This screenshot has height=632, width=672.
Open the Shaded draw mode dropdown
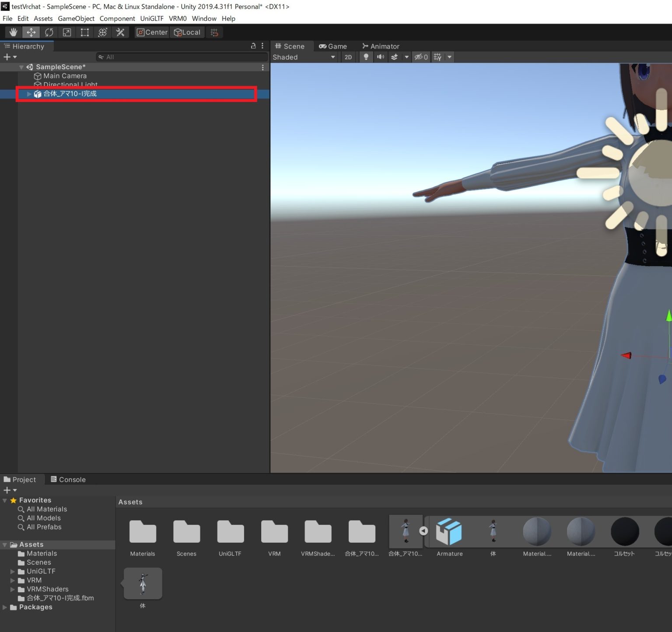tap(304, 57)
